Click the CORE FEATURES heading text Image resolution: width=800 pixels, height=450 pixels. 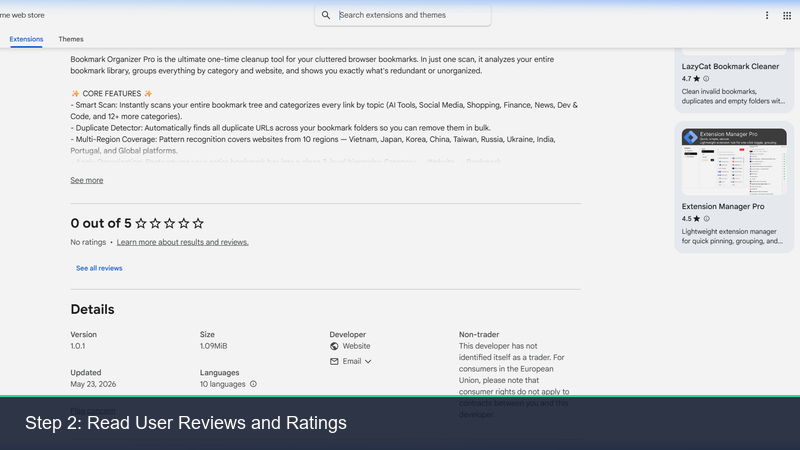point(112,93)
